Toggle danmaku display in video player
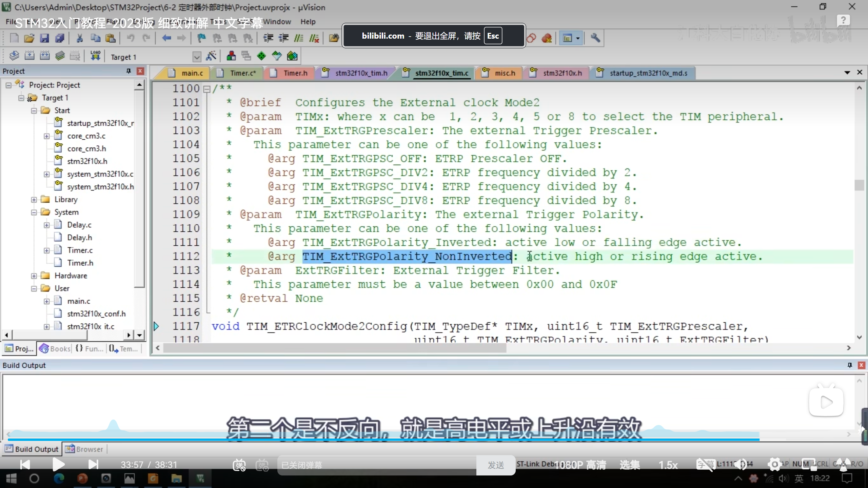This screenshot has width=868, height=488. click(239, 465)
